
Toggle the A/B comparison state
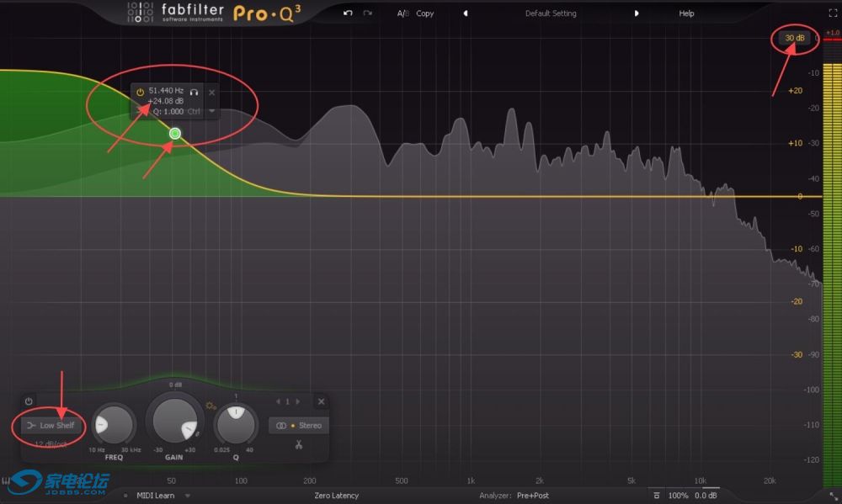[402, 13]
